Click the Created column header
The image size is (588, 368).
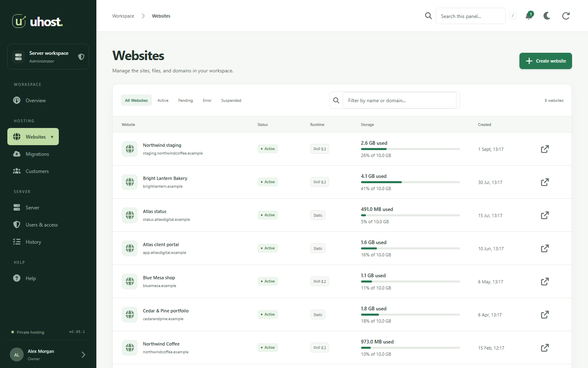[485, 125]
